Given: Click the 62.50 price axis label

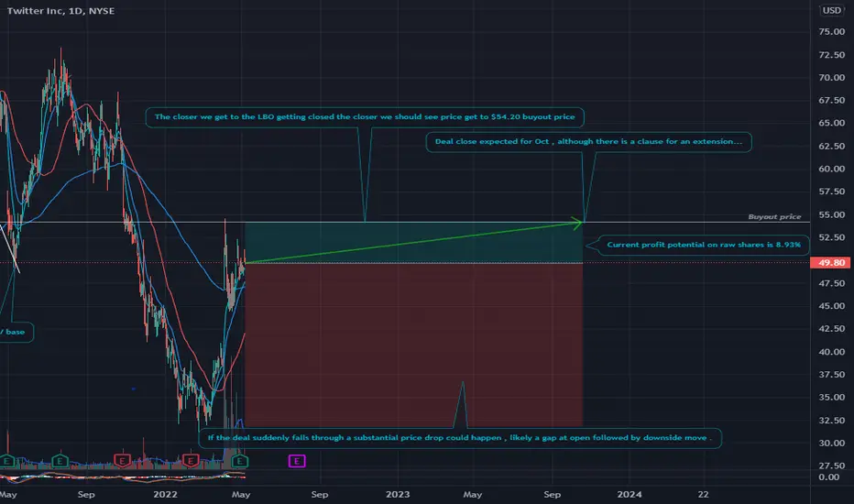Looking at the screenshot, I should 832,146.
